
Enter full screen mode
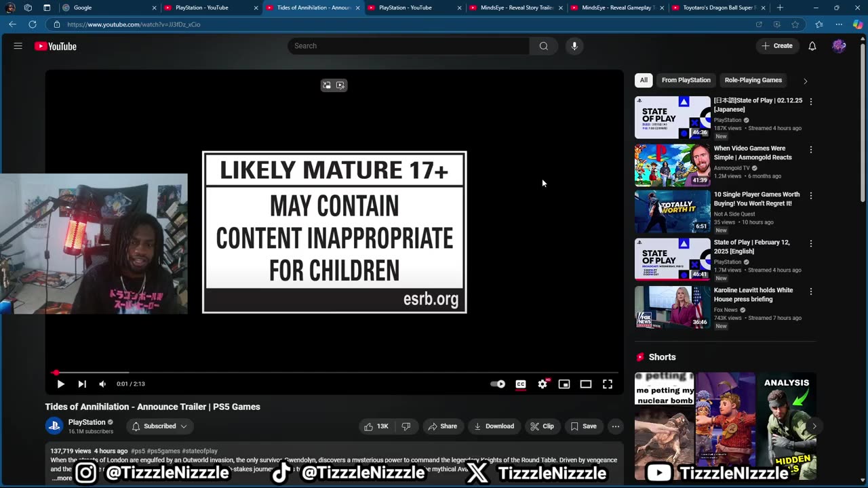(608, 384)
